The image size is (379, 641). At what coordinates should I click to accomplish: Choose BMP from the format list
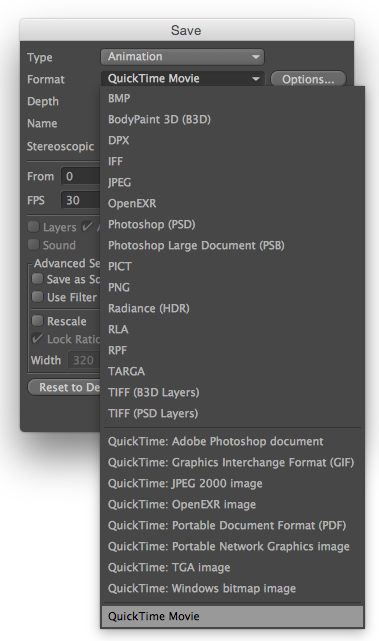tap(232, 99)
